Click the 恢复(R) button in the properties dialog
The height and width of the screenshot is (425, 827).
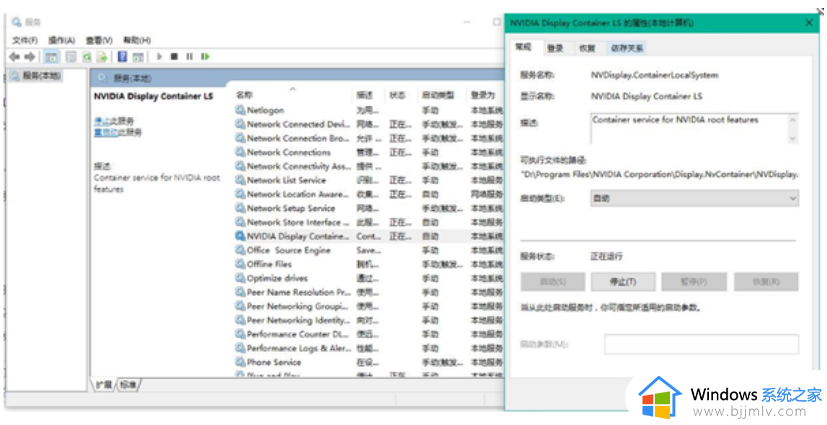click(766, 282)
